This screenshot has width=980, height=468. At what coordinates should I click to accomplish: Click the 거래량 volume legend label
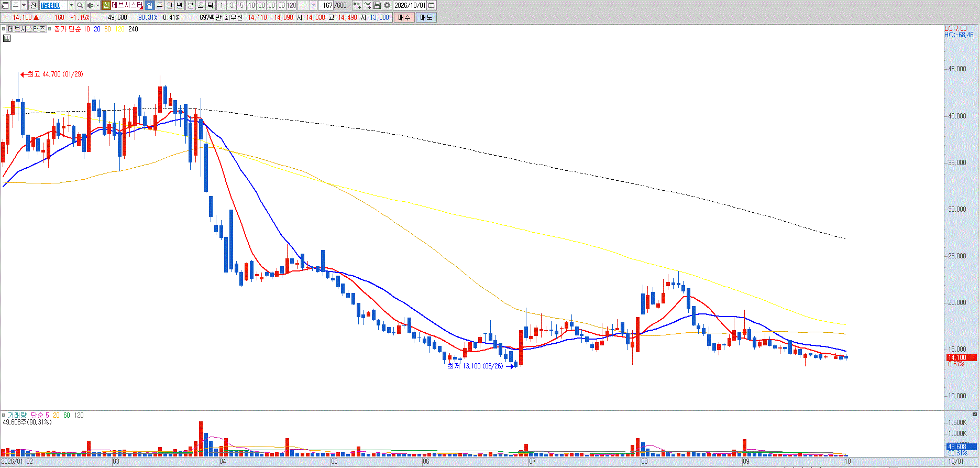[x=17, y=415]
